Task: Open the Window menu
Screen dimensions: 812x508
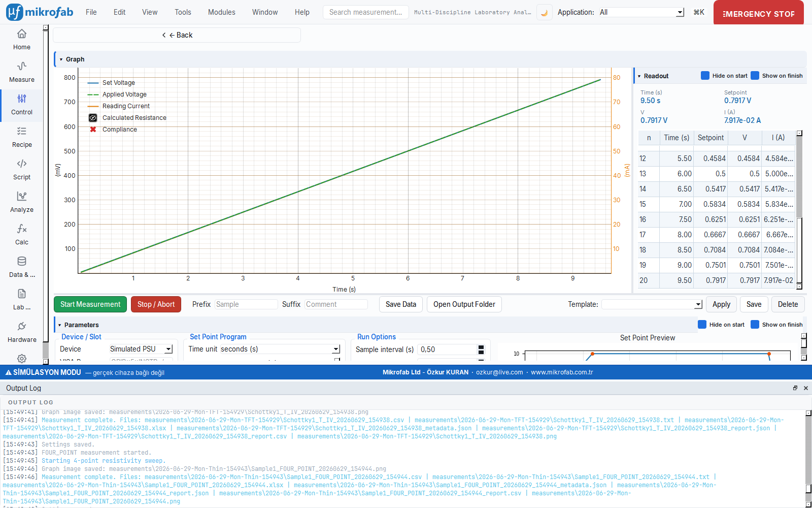Action: [x=265, y=12]
